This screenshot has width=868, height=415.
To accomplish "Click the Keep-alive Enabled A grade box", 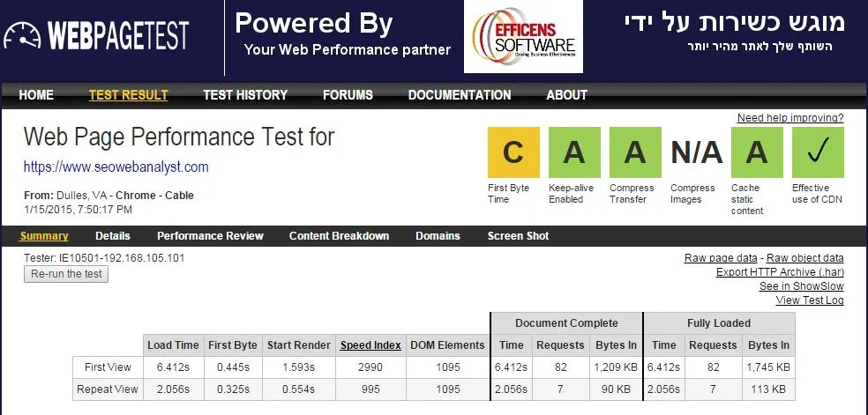I will [x=574, y=152].
